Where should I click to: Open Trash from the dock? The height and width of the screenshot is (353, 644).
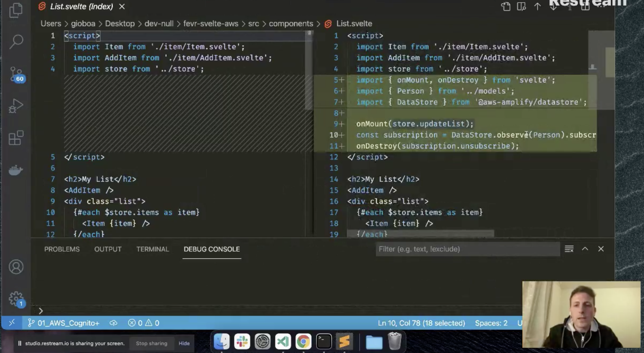[394, 341]
